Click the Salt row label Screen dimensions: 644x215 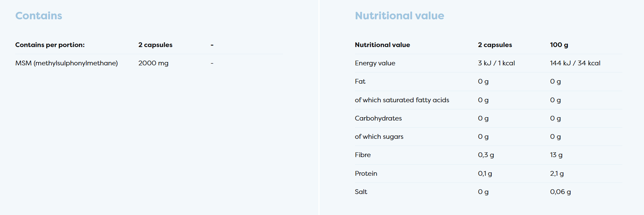(361, 192)
